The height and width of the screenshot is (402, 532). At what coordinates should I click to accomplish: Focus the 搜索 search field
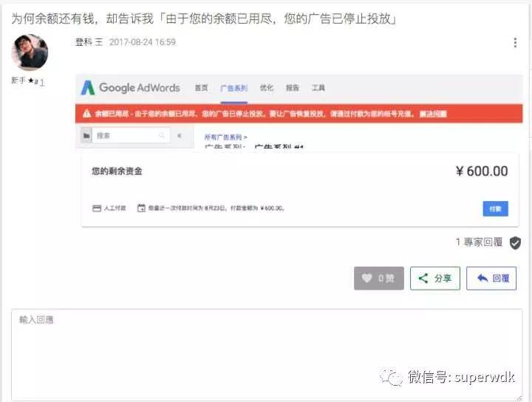point(132,136)
